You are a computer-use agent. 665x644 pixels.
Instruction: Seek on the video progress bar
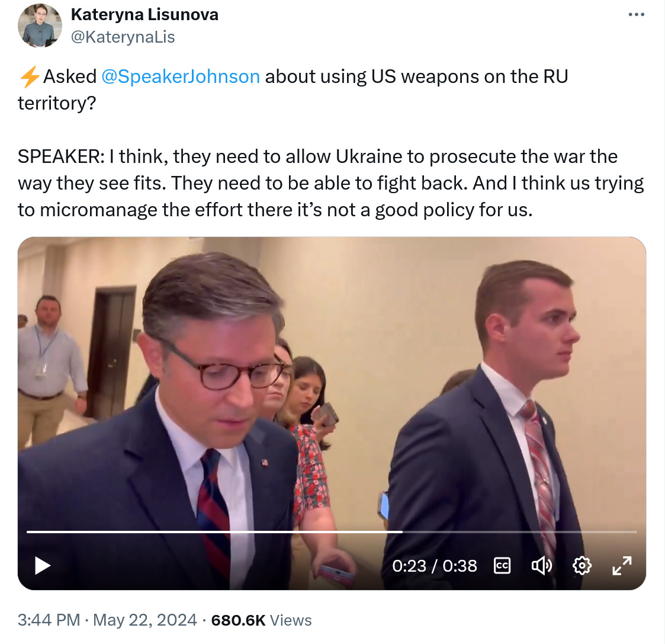click(332, 531)
